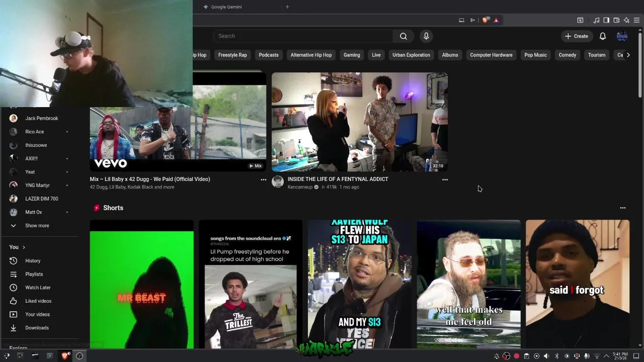
Task: Click the Brave Rewards triangle icon
Action: (496, 20)
